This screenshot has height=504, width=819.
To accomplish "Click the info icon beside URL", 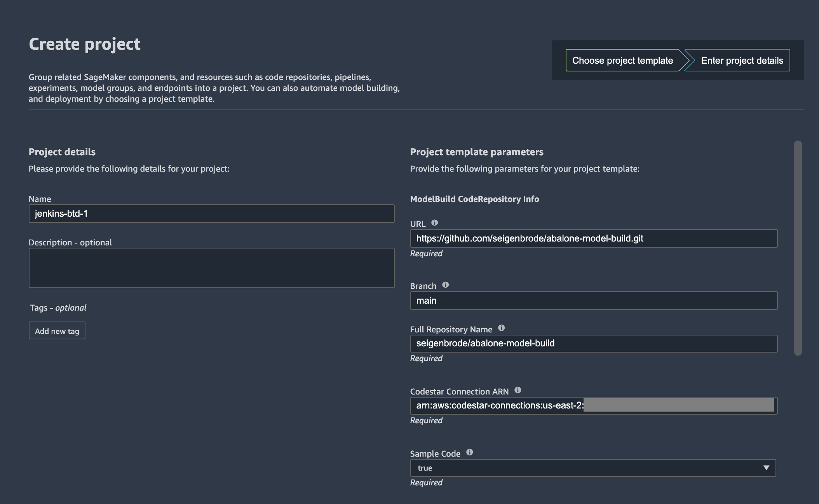I will coord(435,223).
